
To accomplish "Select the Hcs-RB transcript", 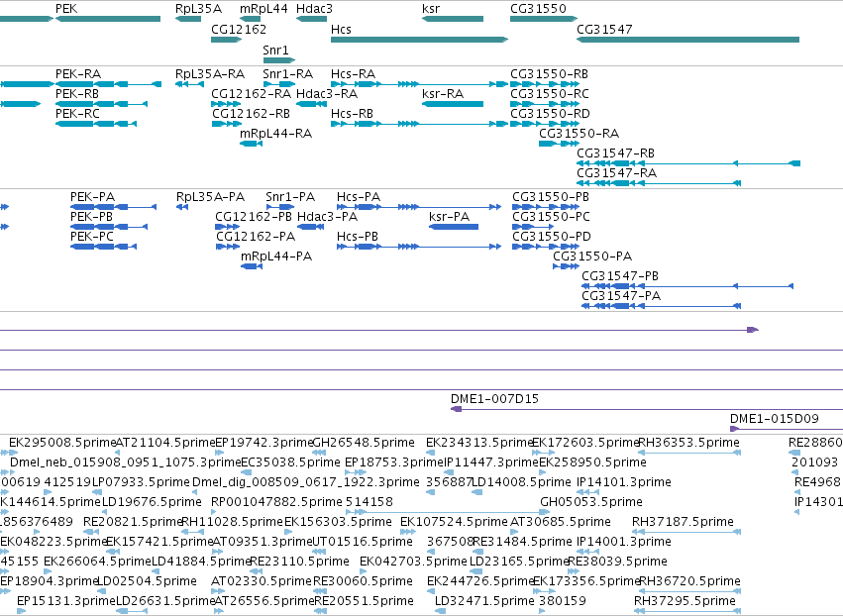I will pyautogui.click(x=419, y=124).
